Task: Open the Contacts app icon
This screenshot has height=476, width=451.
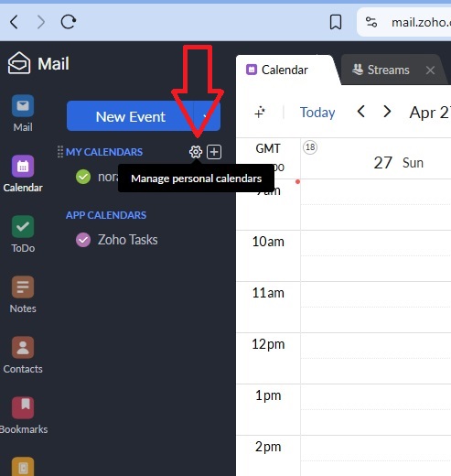Action: [x=23, y=347]
